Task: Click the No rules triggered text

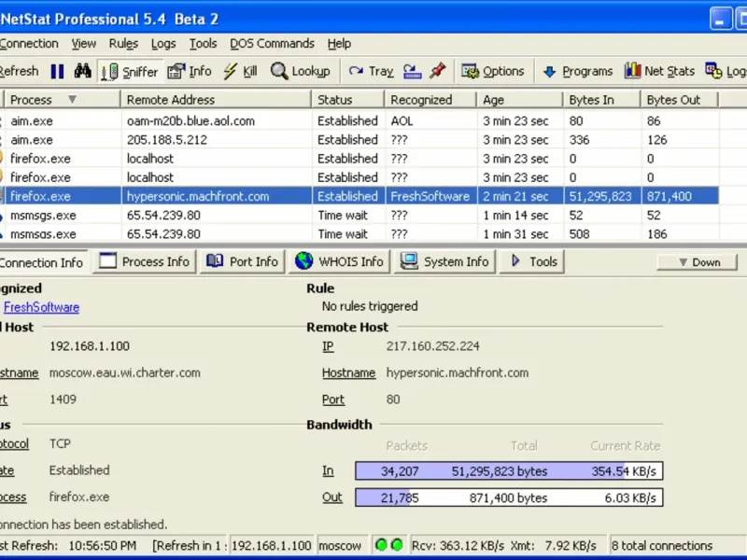Action: click(370, 306)
